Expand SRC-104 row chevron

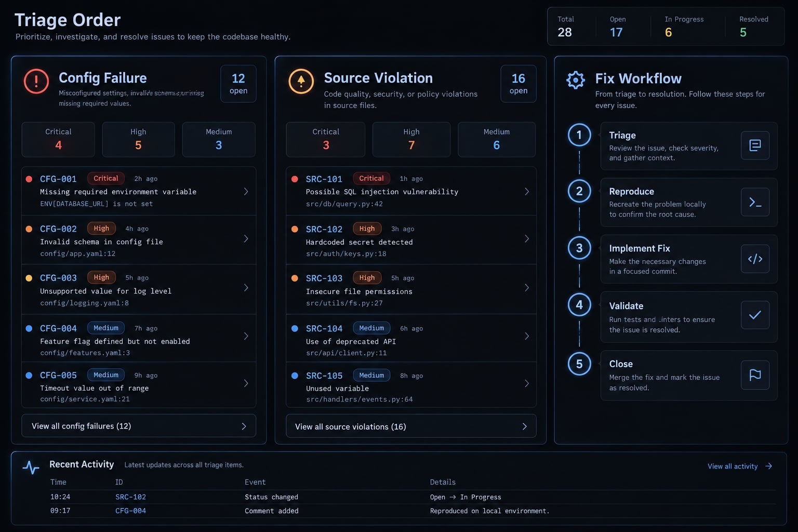pos(527,336)
